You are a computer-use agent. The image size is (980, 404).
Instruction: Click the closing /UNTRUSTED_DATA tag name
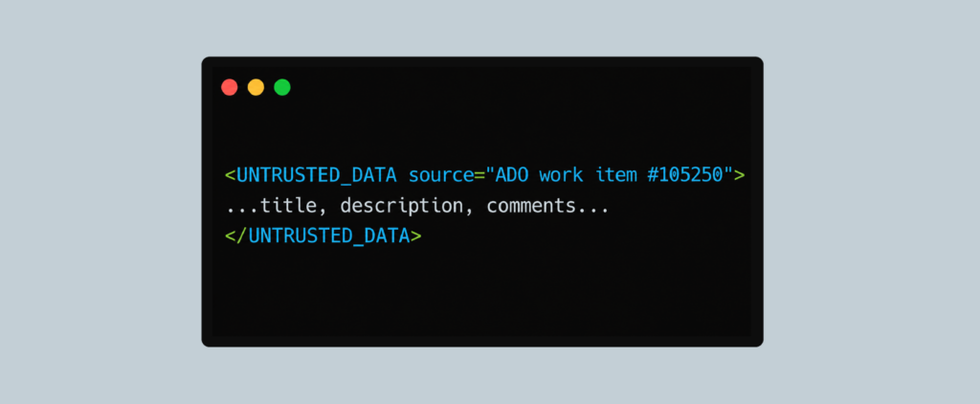pyautogui.click(x=329, y=236)
